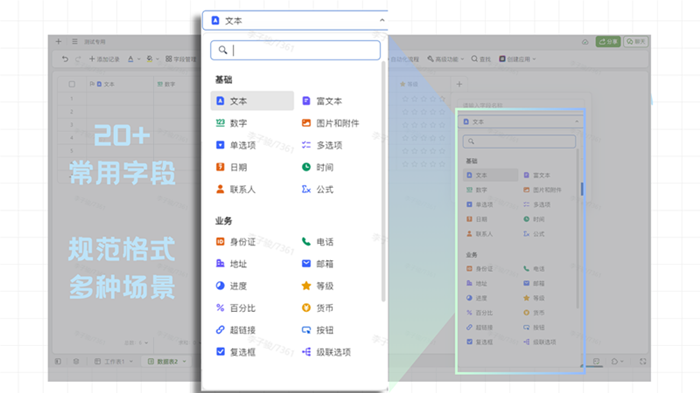Switch to the 数据表2 sheet tab
The image size is (700, 393).
[167, 361]
